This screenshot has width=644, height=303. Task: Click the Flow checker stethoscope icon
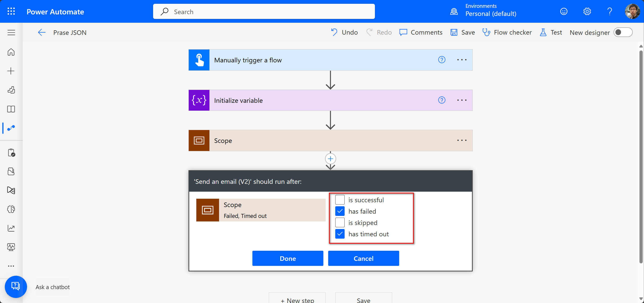(x=486, y=32)
